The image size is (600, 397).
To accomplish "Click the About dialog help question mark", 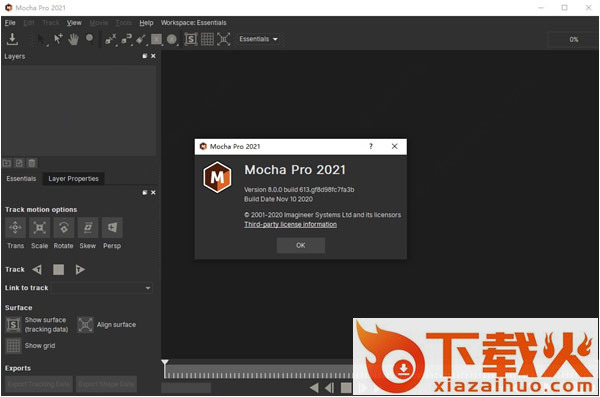I will tap(371, 146).
